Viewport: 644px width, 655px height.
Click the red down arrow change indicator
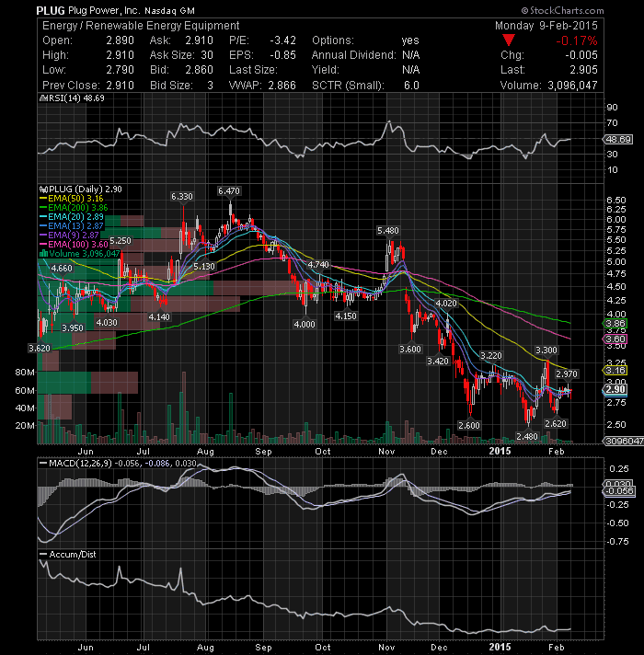point(508,40)
